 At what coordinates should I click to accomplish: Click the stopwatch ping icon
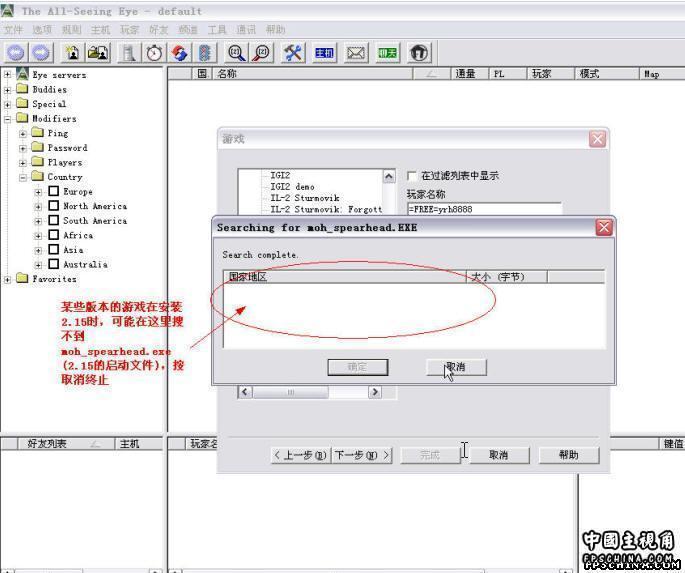pos(154,53)
